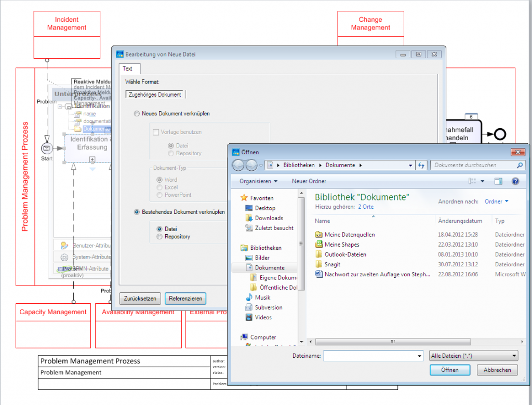532x405 pixels.
Task: Select Favoriten star icon in navigation pane
Action: [244, 198]
